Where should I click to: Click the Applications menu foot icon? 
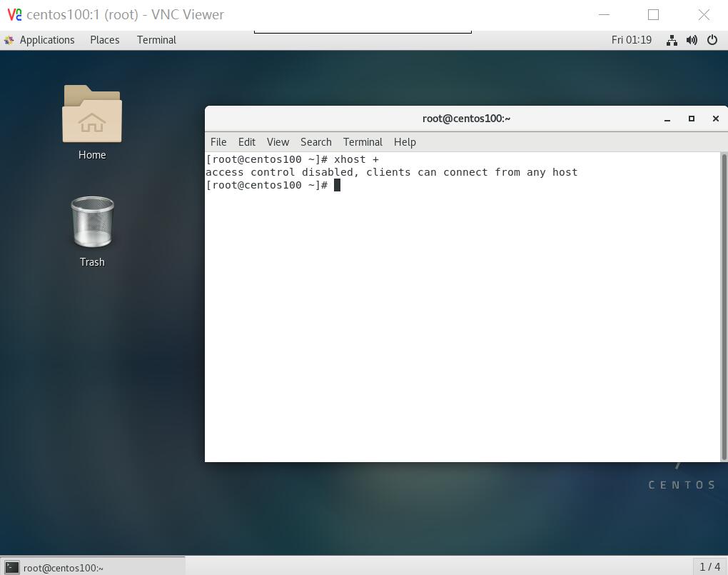click(x=9, y=40)
